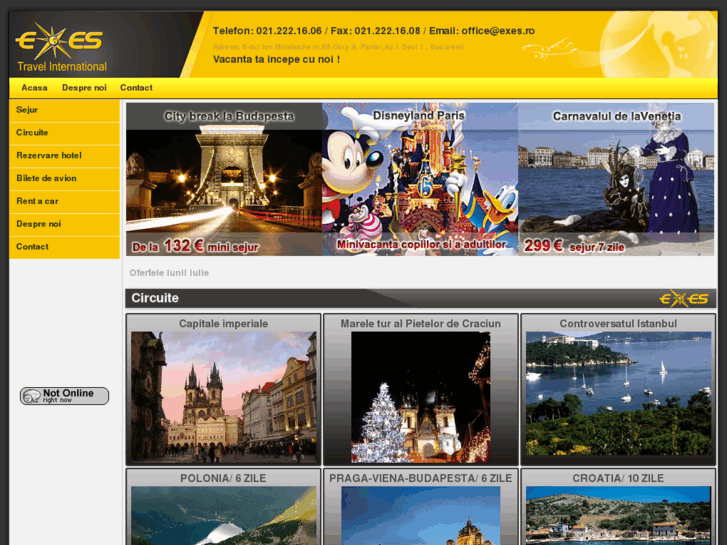Click the Capitale imperiale title
The height and width of the screenshot is (545, 727).
click(223, 324)
